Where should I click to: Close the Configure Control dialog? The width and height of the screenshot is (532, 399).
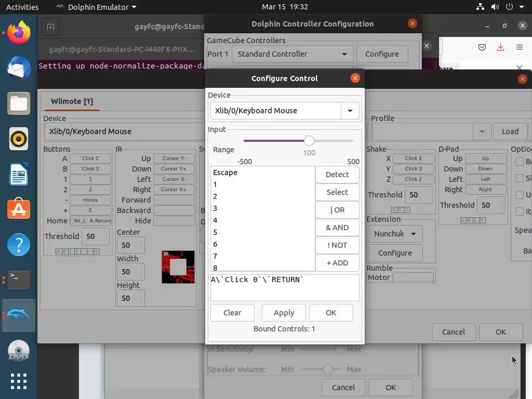[355, 78]
